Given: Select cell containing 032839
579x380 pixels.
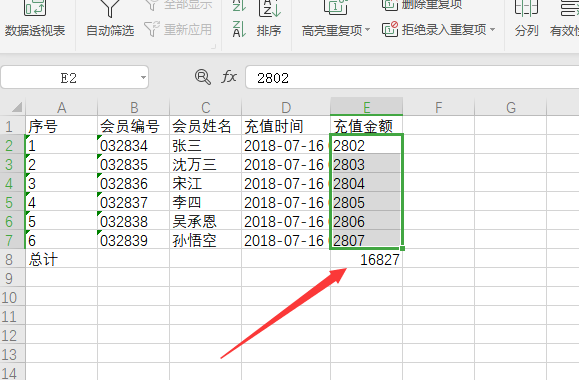Looking at the screenshot, I should [133, 240].
